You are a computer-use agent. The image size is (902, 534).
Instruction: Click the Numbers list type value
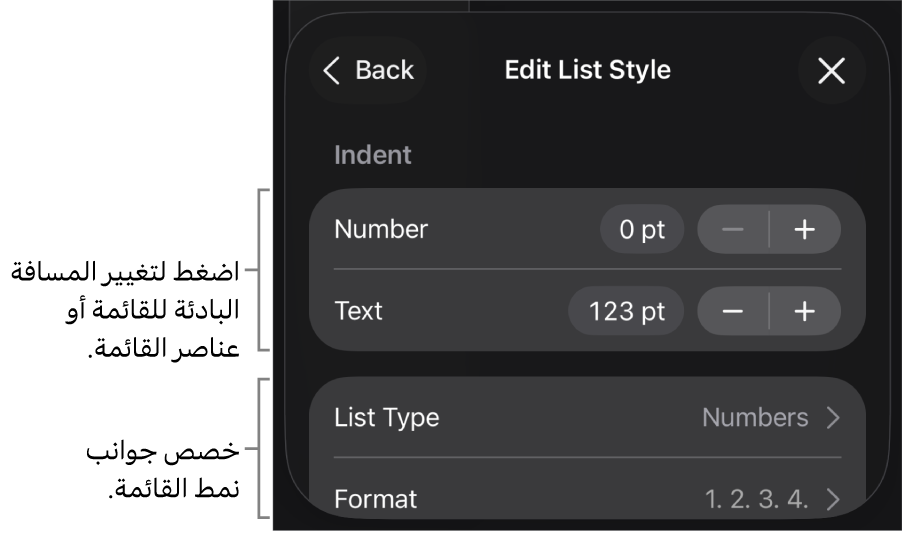(755, 418)
